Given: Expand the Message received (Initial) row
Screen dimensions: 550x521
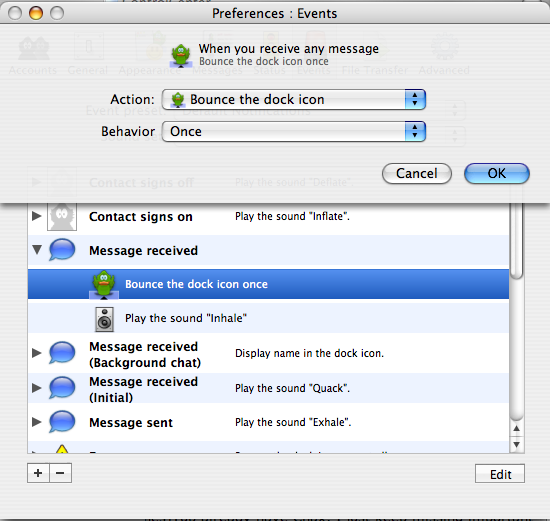Looking at the screenshot, I should click(x=36, y=388).
